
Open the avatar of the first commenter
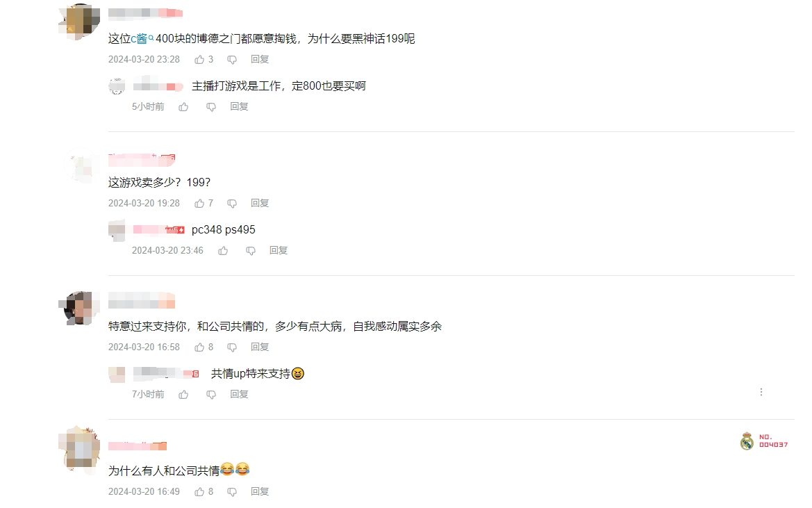click(x=79, y=22)
